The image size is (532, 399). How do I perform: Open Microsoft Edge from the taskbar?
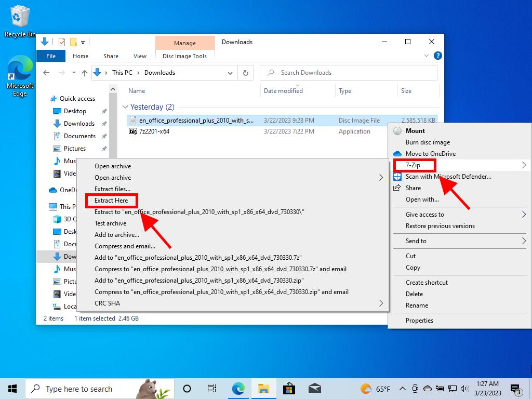[x=238, y=389]
